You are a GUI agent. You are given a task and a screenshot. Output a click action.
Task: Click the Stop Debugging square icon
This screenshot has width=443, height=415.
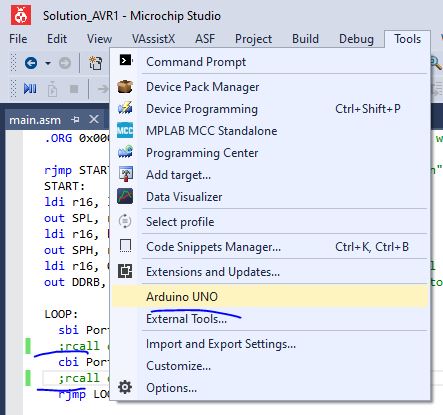(x=74, y=89)
